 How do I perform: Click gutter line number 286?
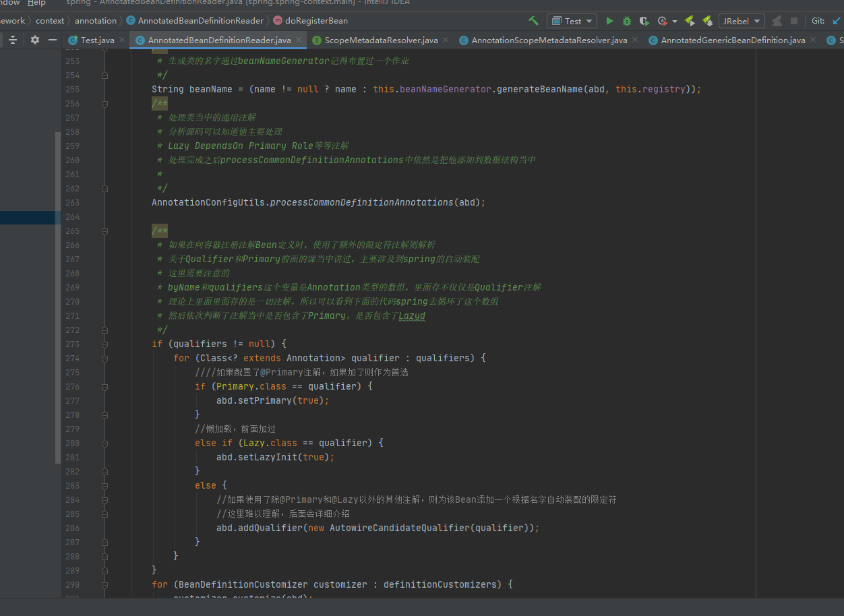(72, 528)
